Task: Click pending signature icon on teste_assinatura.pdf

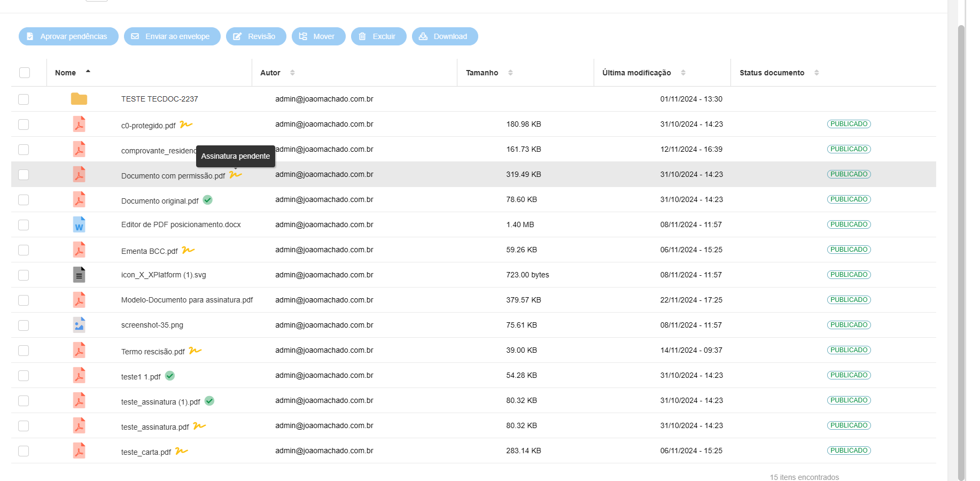Action: pyautogui.click(x=199, y=426)
